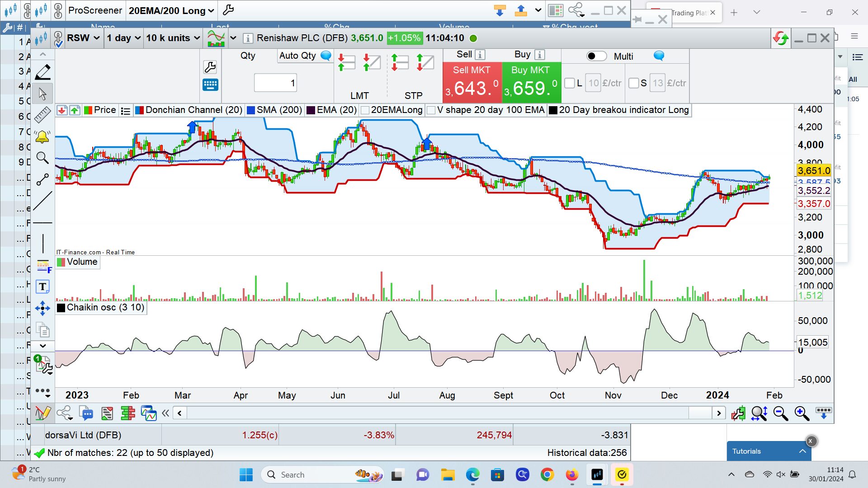Click the Qty input field
The image size is (868, 488).
(x=275, y=83)
